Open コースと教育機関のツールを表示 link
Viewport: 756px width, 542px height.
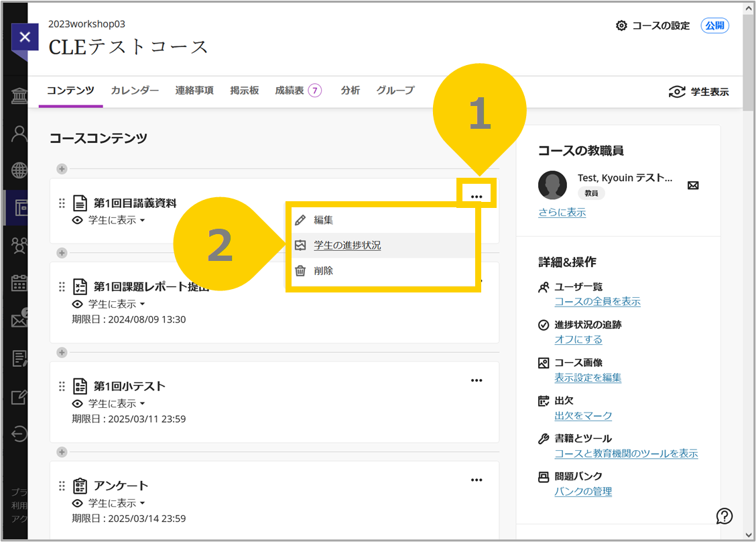click(x=626, y=453)
